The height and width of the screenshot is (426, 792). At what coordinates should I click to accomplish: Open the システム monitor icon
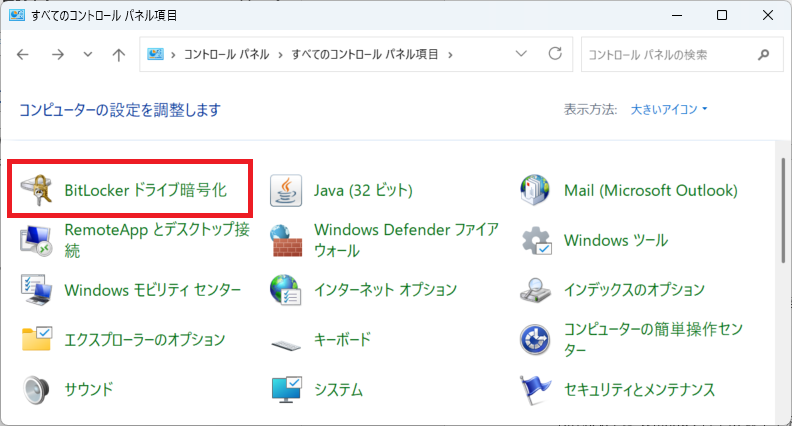(x=286, y=389)
